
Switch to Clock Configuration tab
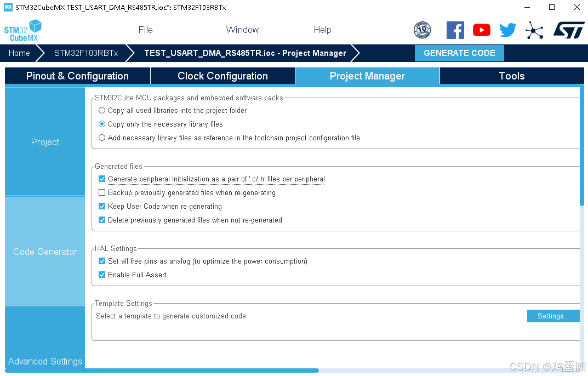(222, 76)
